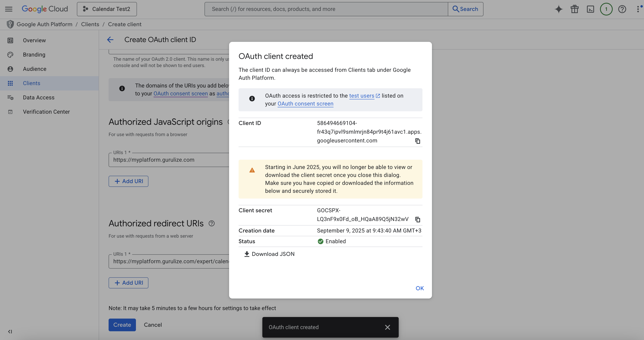Click the JavaScript origins URIs 1 field
Screen dimensions: 644x340
pos(169,160)
